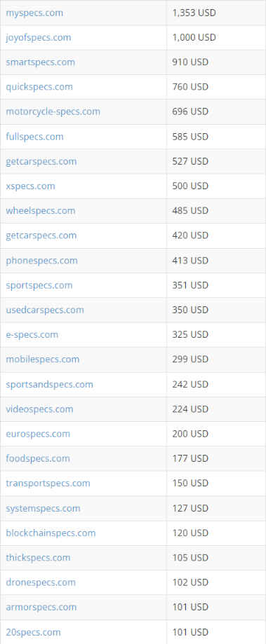The image size is (266, 644).
Task: Click mobilespecs.com link
Action: pyautogui.click(x=42, y=359)
